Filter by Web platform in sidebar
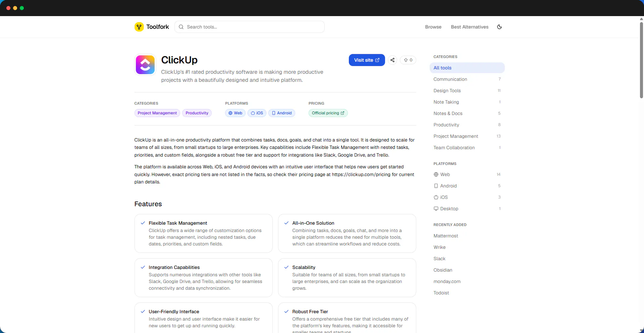Screen dimensions: 644x333 click(x=467, y=174)
